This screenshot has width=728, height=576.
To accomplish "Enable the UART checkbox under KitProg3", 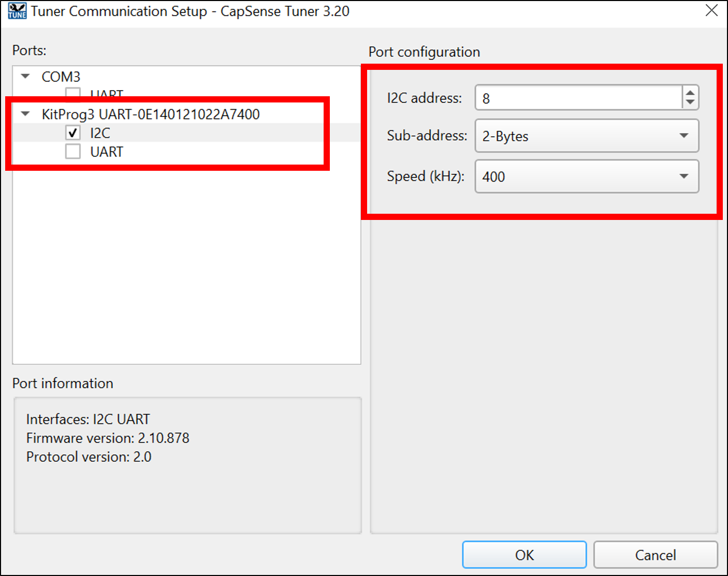I will coord(73,152).
